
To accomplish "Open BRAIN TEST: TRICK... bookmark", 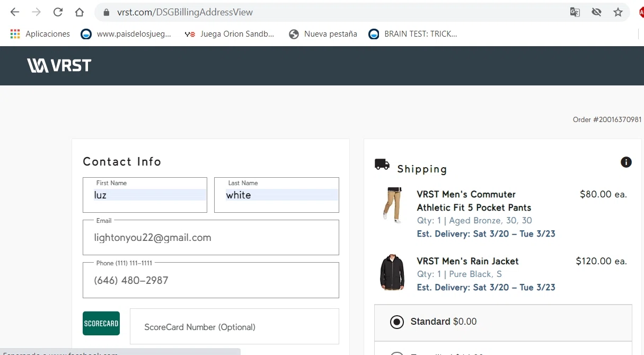I will [x=413, y=34].
